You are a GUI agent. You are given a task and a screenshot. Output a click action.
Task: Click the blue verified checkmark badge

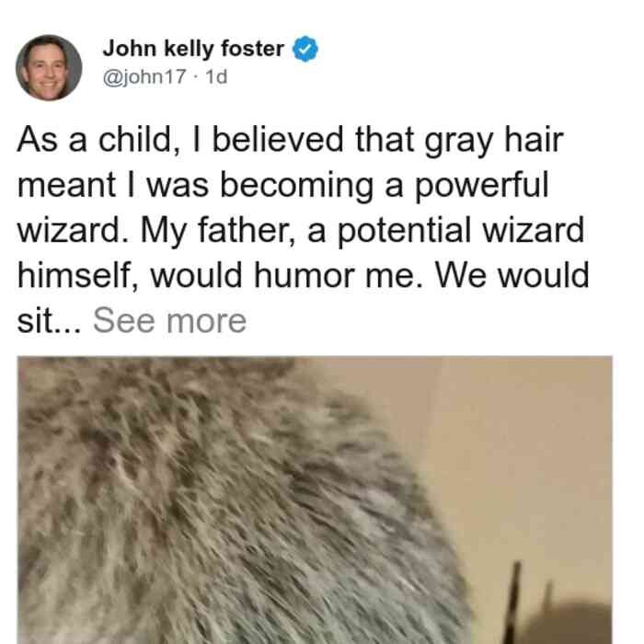pos(305,49)
